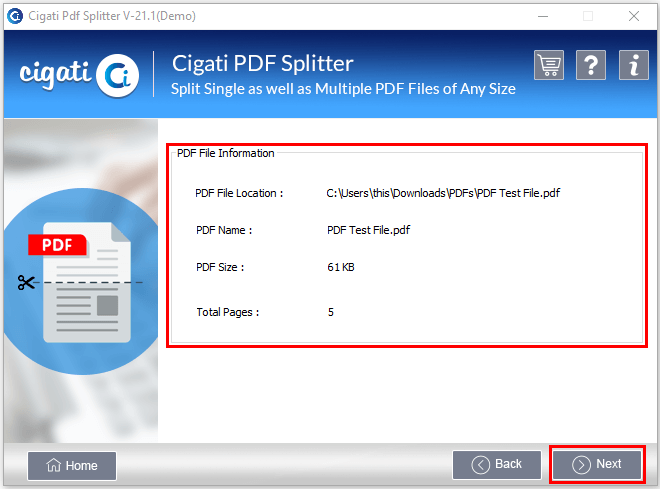The height and width of the screenshot is (489, 660).
Task: Click the "PDF Size :" label
Action: click(220, 267)
